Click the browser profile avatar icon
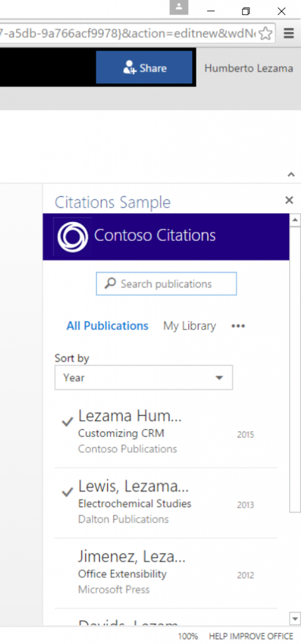 coord(179,8)
